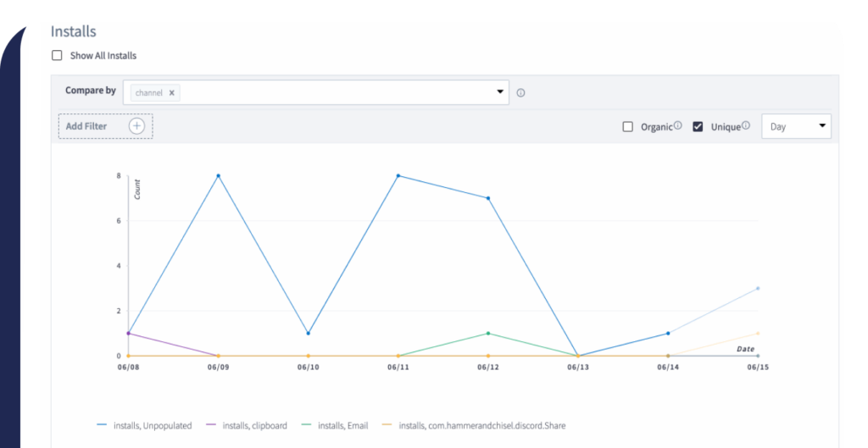This screenshot has width=868, height=448.
Task: Enable the Show All Installs checkbox
Action: 57,56
